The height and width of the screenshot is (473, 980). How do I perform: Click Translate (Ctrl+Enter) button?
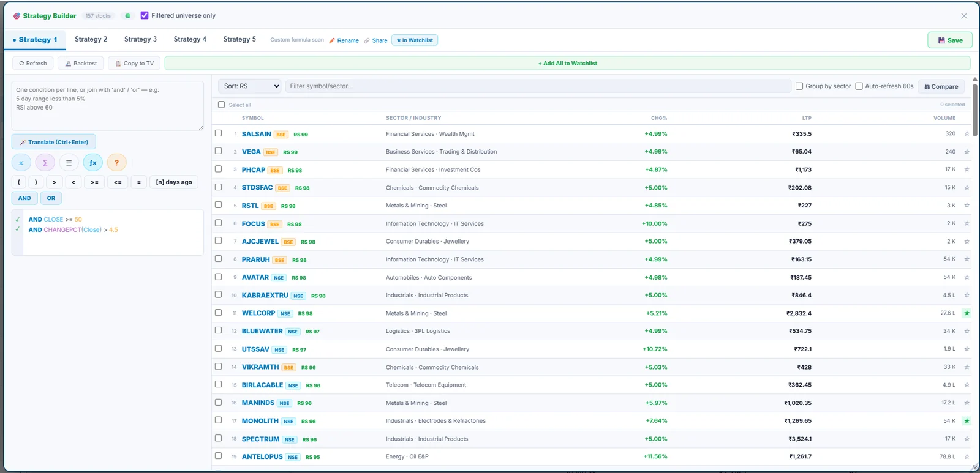(54, 142)
